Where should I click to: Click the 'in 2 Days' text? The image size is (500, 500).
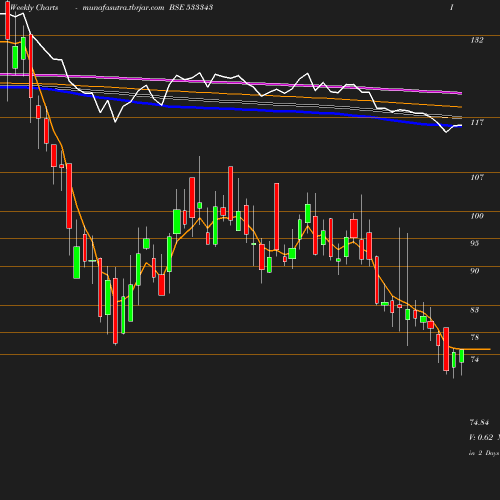click(x=484, y=453)
